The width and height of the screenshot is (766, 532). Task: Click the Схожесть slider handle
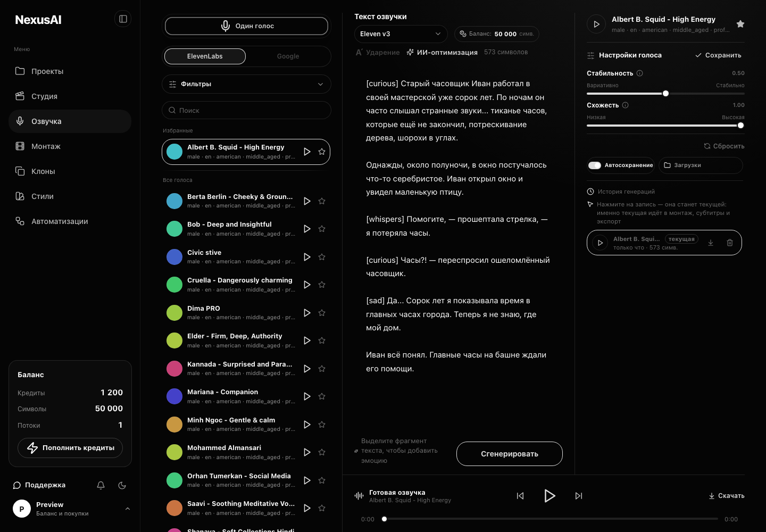pyautogui.click(x=740, y=126)
